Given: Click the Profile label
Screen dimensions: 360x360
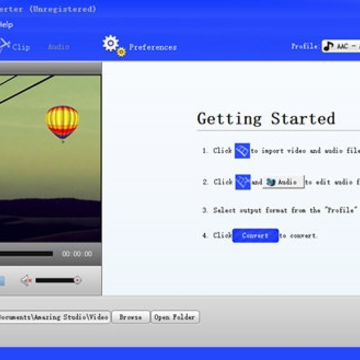Looking at the screenshot, I should coord(305,46).
